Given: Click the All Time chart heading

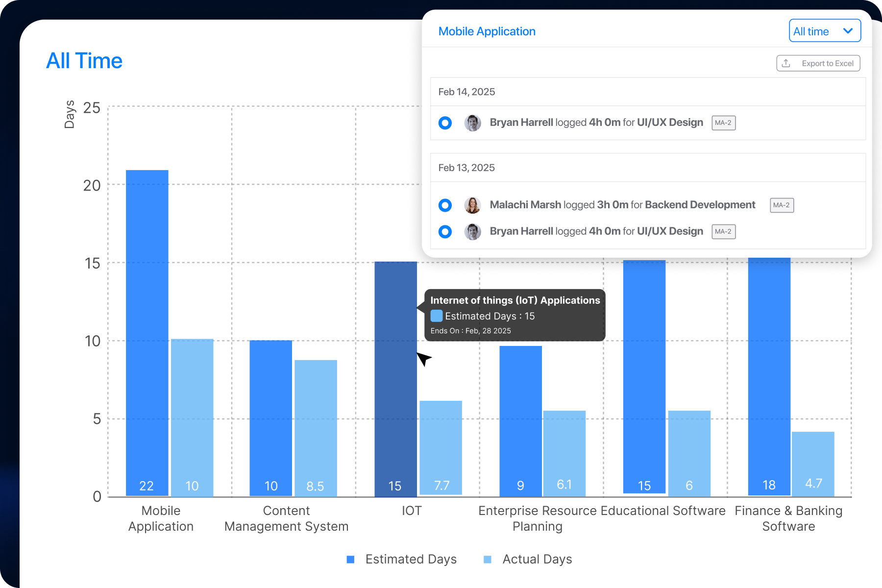Looking at the screenshot, I should [x=84, y=60].
